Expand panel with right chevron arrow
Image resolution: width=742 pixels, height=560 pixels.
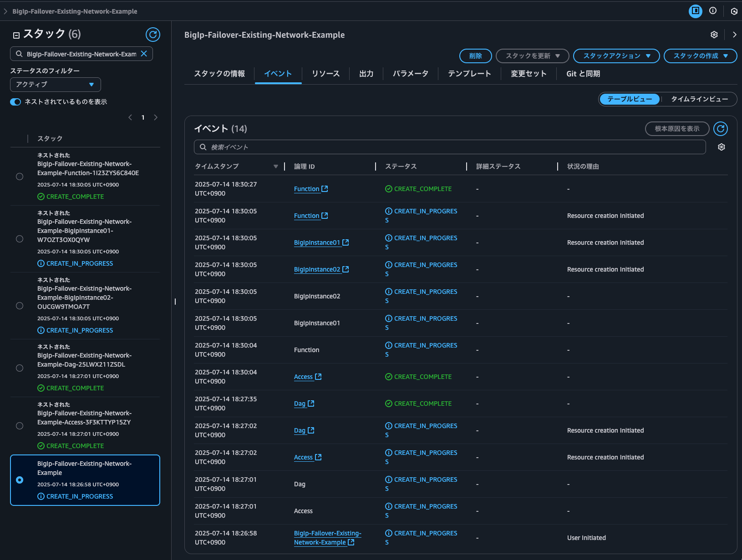point(734,35)
